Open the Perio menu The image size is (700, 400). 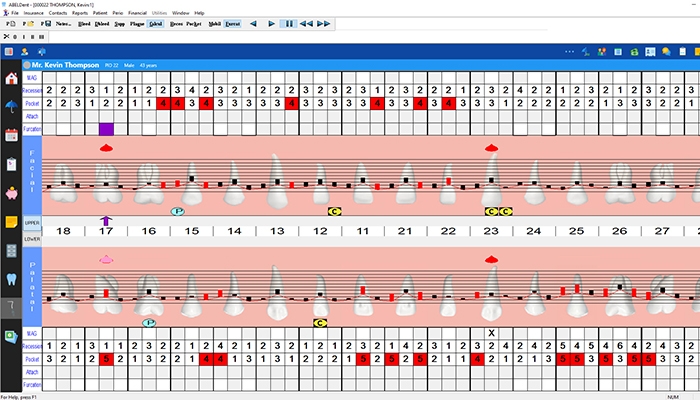(117, 13)
